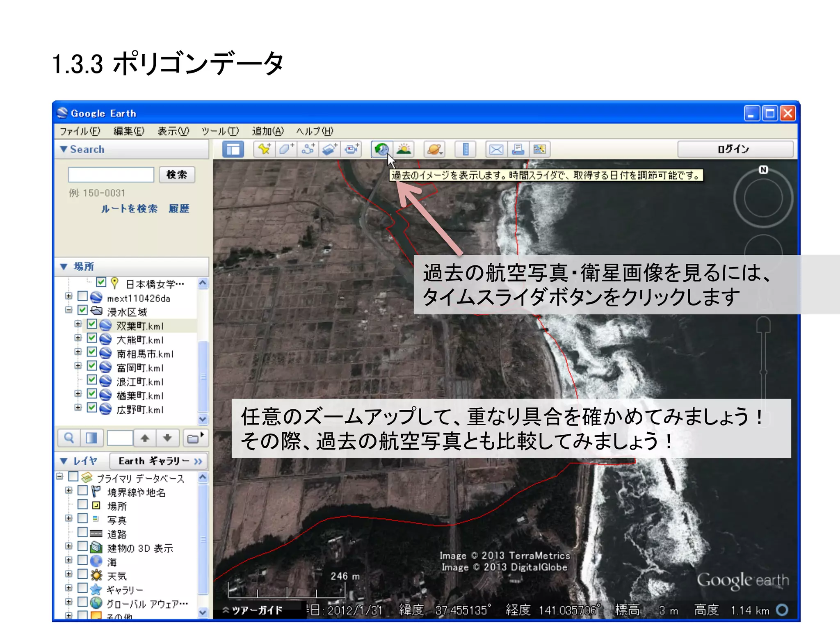The image size is (840, 630).
Task: Uncheck the 浸水区域 folder checkbox
Action: coord(82,310)
